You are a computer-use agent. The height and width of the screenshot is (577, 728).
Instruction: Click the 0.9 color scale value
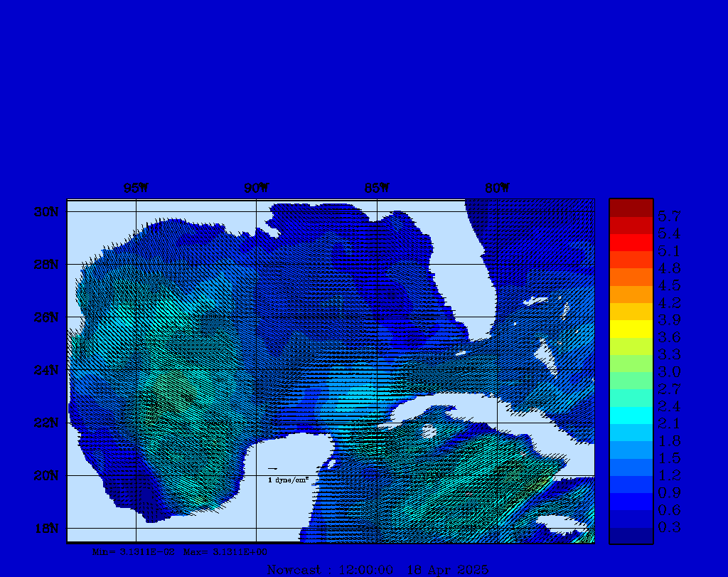(x=669, y=492)
